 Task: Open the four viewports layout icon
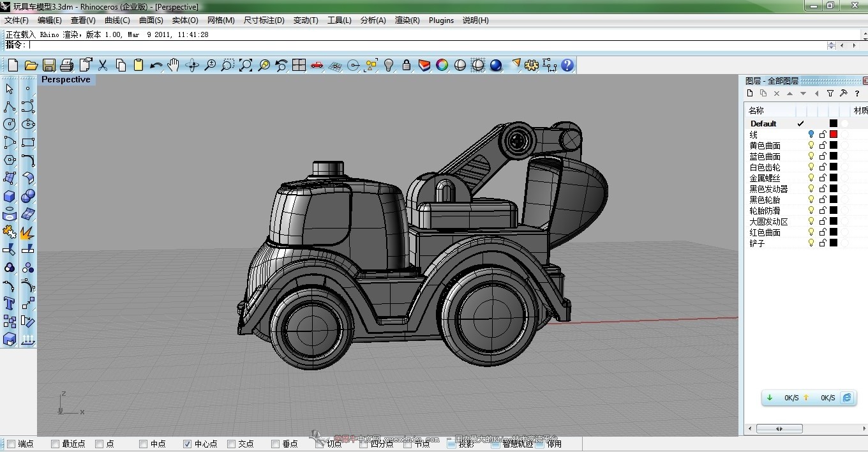click(x=299, y=65)
